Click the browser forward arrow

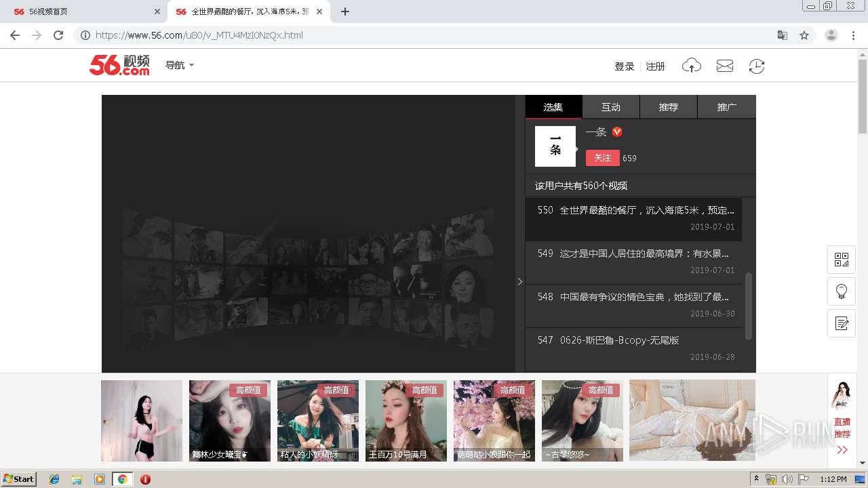pos(37,35)
